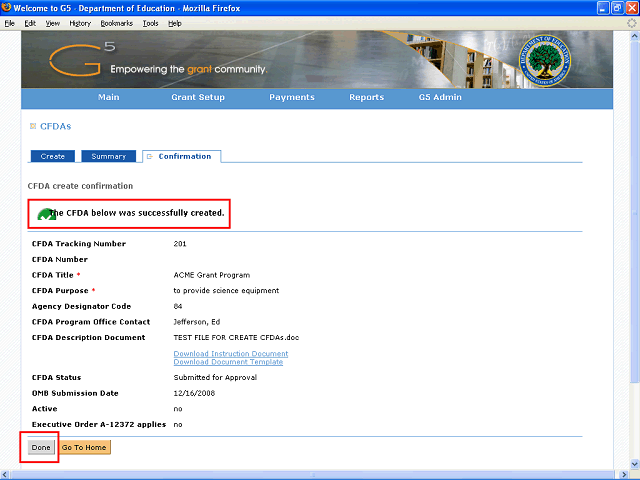
Task: Close the Firefox window
Action: pyautogui.click(x=632, y=8)
